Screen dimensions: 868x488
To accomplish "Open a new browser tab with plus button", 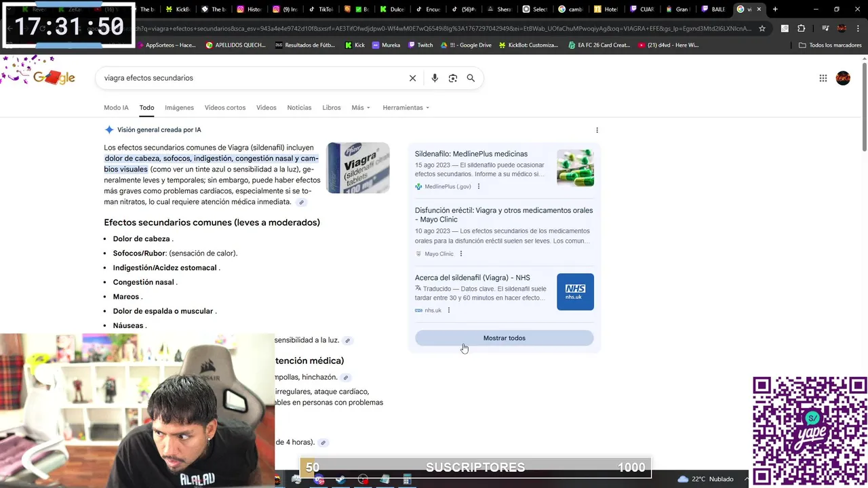I will tap(775, 9).
